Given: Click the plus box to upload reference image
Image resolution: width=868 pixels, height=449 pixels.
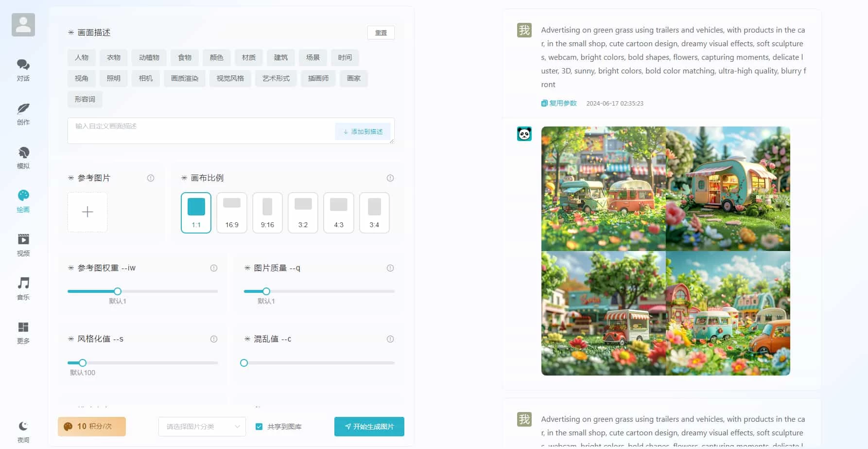Looking at the screenshot, I should [87, 212].
